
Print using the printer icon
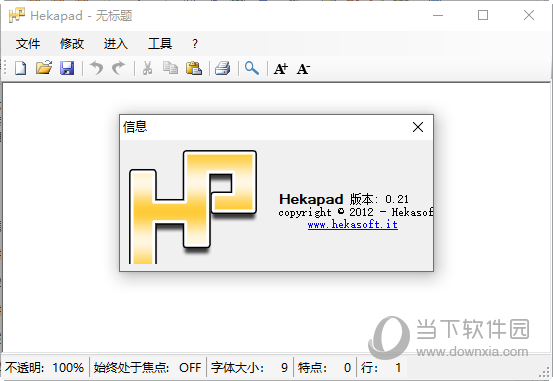tap(223, 68)
